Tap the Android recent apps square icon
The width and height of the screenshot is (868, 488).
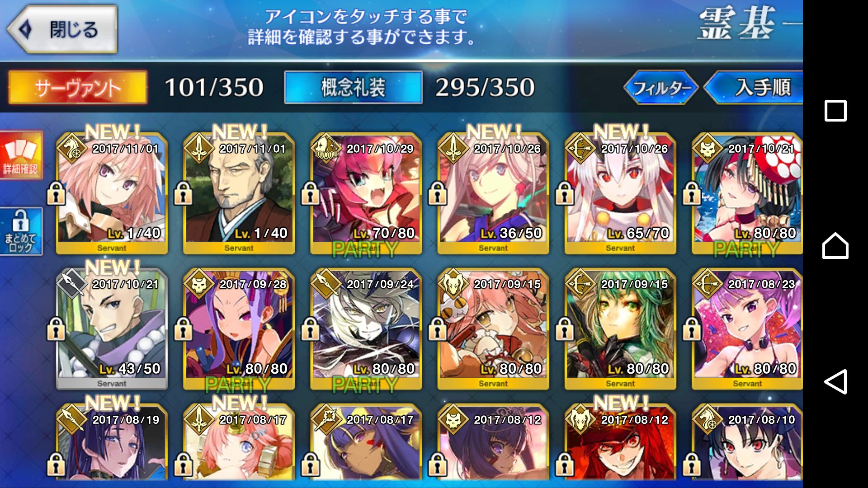835,111
